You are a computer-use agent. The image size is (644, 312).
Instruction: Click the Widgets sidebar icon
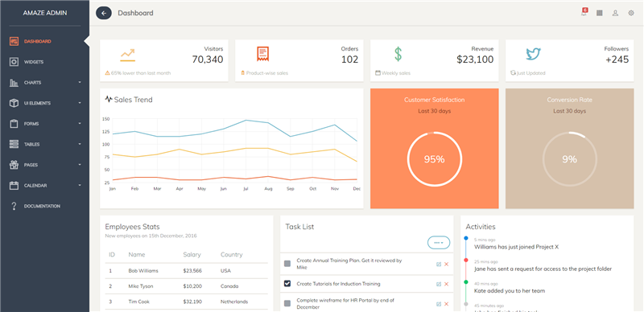click(x=14, y=62)
